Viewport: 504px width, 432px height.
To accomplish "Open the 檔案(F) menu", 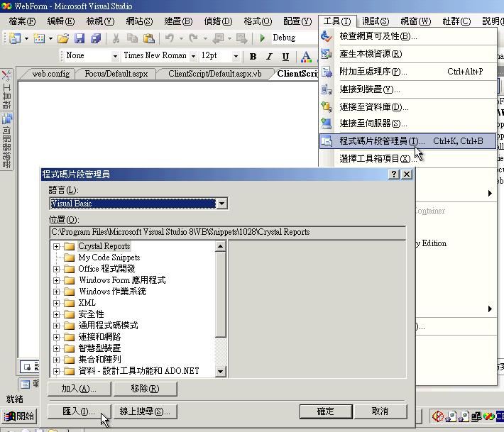I will tap(22, 21).
